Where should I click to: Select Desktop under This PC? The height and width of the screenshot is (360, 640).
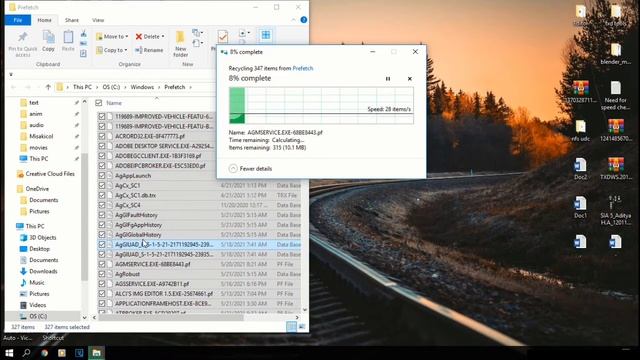pos(39,249)
